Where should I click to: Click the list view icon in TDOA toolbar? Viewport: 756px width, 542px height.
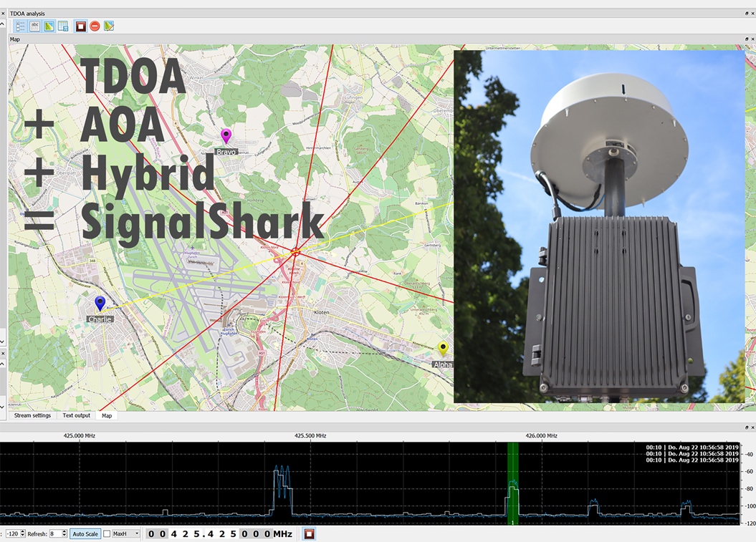coord(20,26)
